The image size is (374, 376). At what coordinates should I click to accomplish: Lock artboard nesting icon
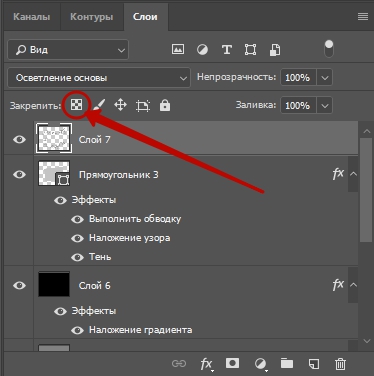[x=143, y=106]
